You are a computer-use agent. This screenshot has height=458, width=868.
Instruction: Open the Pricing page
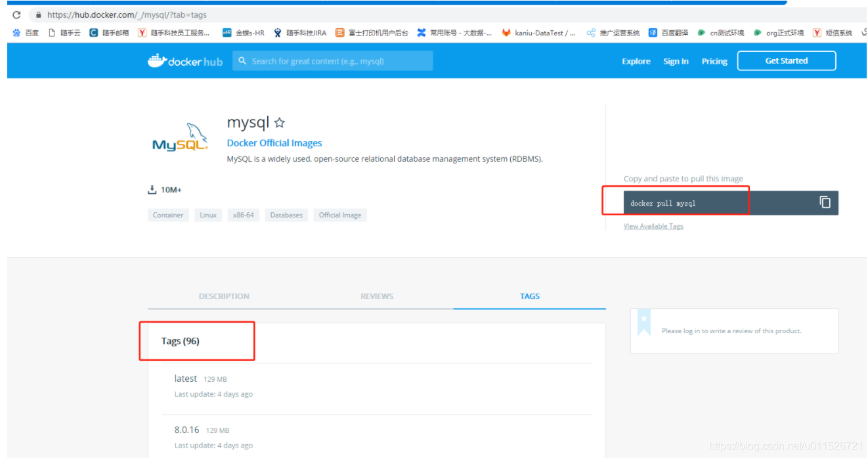click(714, 61)
